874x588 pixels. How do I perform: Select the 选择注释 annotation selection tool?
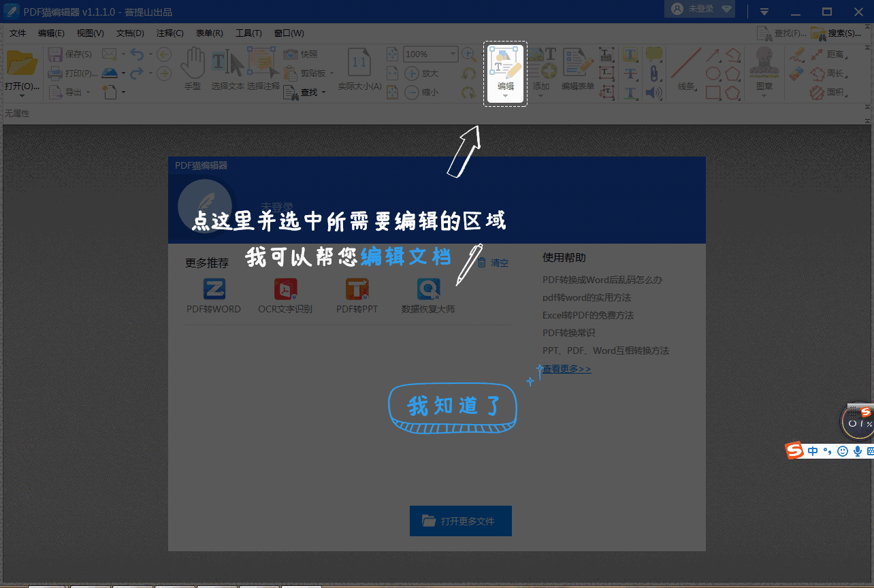point(262,68)
